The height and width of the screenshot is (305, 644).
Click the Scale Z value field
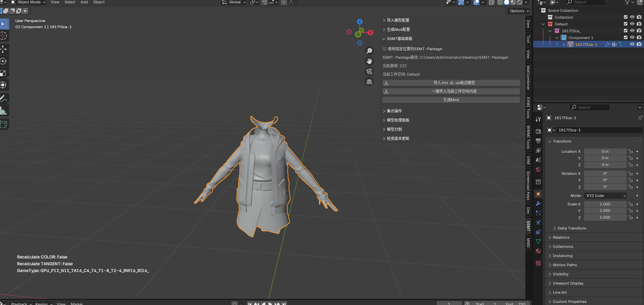click(x=605, y=217)
